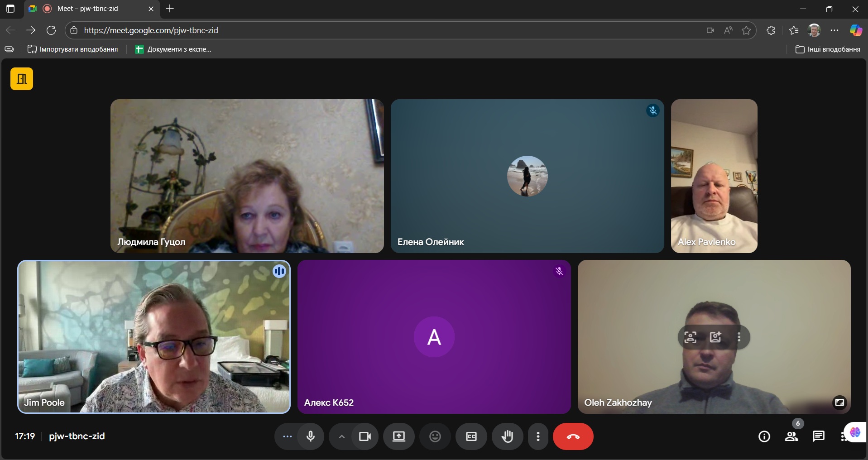Select Jim Poole's video tile
Screen dimensions: 868x460
(x=154, y=337)
